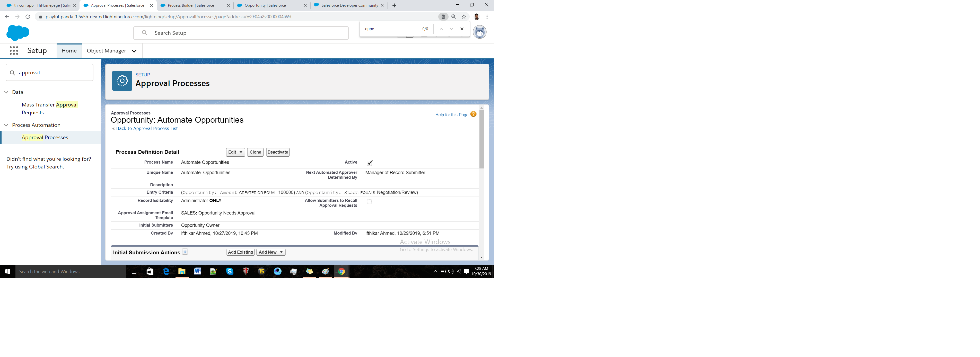Click the Salesforce cloud logo

click(17, 33)
